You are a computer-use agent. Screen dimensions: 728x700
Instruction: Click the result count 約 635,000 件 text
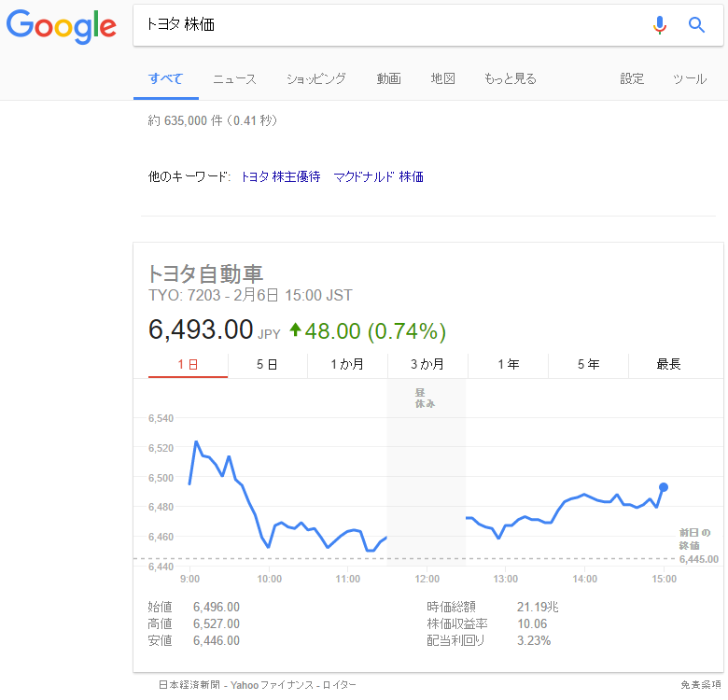(213, 120)
